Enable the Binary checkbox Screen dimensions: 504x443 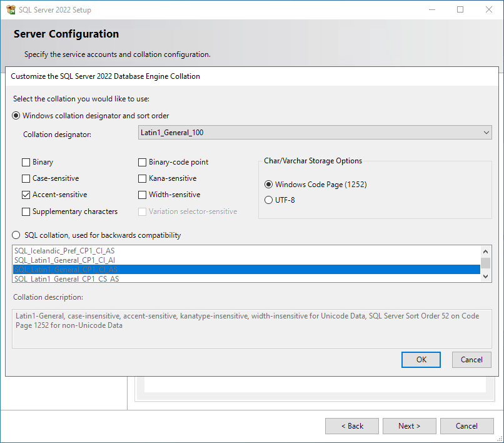[26, 162]
